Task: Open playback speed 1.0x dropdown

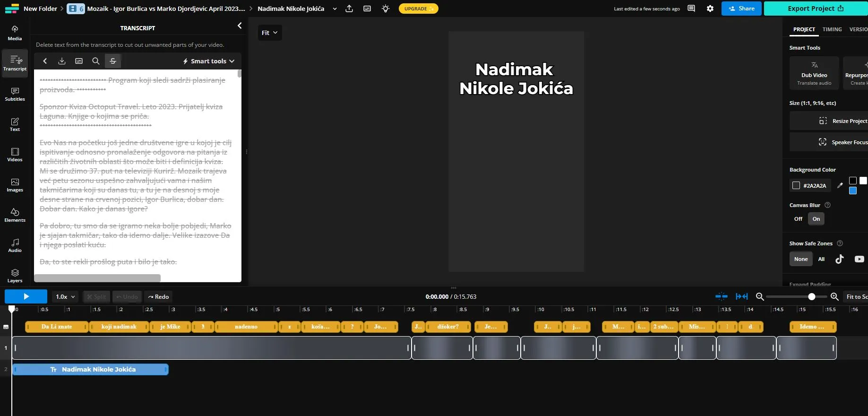Action: click(65, 296)
